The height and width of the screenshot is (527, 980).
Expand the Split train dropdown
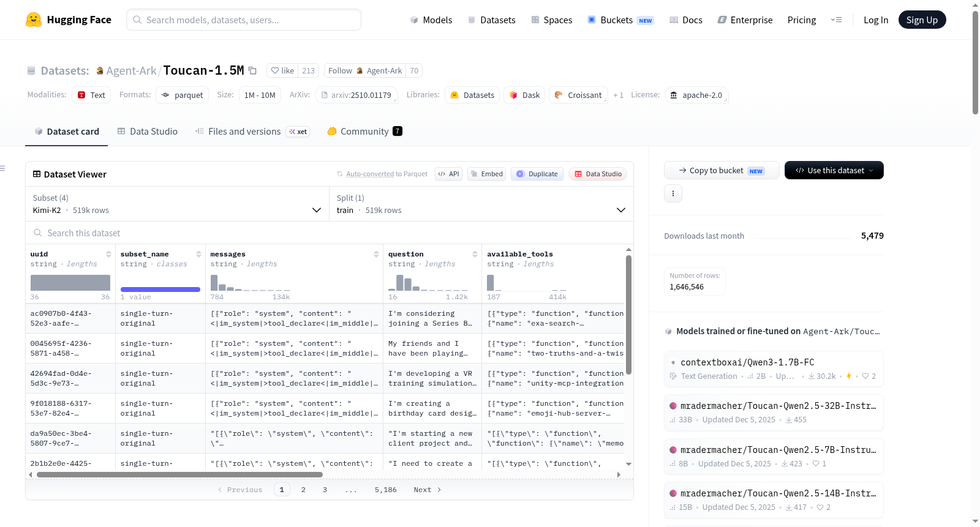(x=481, y=204)
